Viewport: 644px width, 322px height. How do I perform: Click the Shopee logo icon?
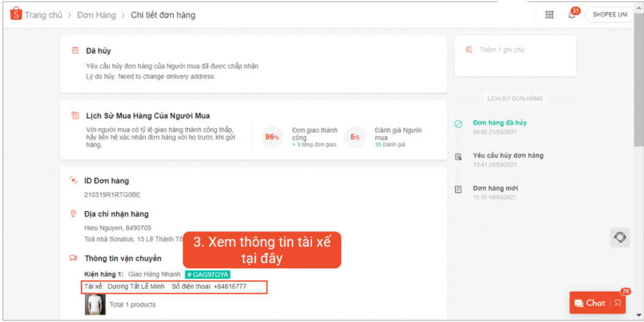tap(15, 14)
